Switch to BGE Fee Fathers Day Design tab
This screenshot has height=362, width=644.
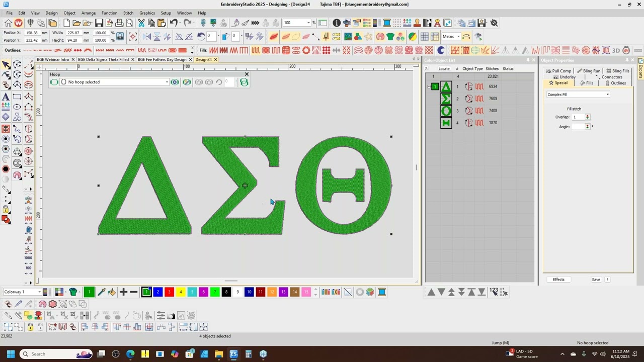point(162,59)
